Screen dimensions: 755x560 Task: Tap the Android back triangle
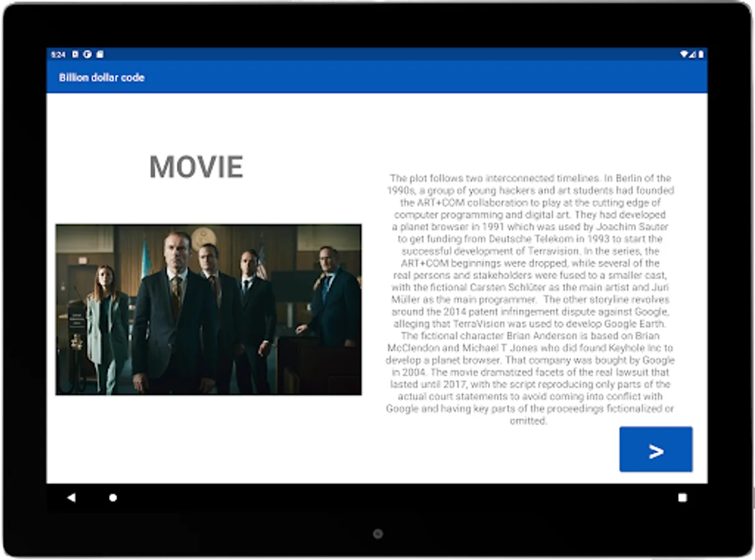point(71,497)
